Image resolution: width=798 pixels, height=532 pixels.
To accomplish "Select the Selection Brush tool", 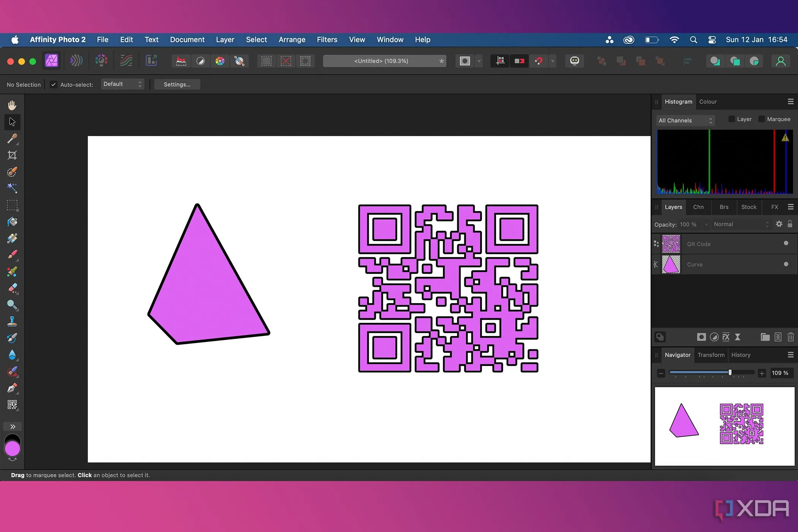I will [x=12, y=172].
